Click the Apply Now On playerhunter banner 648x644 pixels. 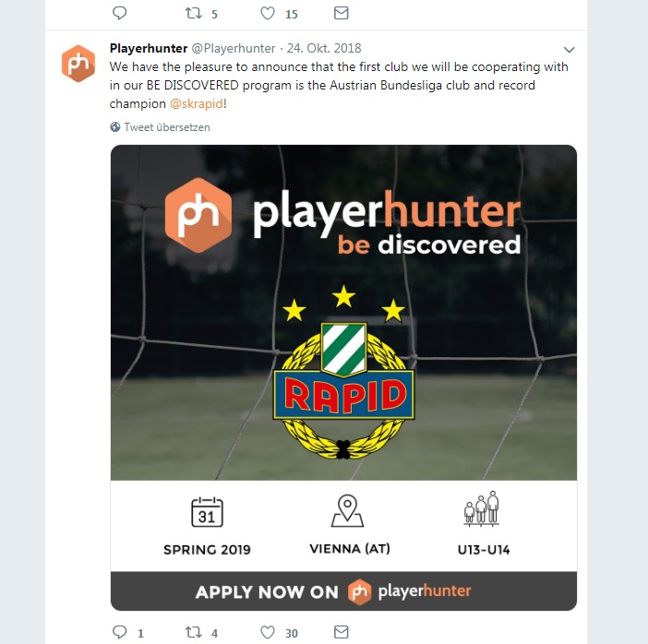tap(343, 591)
